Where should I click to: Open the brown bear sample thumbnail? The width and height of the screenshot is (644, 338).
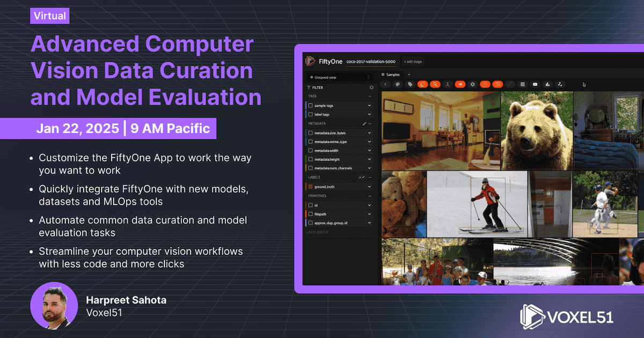coord(536,130)
